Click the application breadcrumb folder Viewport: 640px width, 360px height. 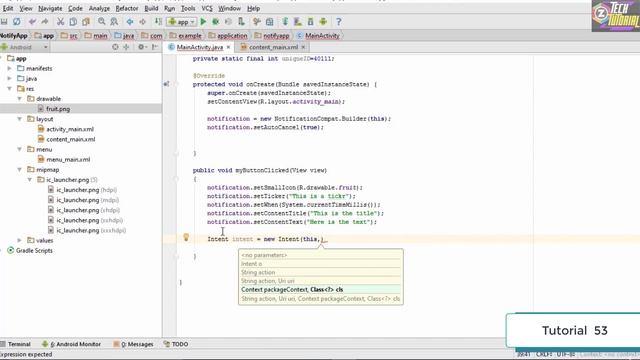[x=228, y=36]
